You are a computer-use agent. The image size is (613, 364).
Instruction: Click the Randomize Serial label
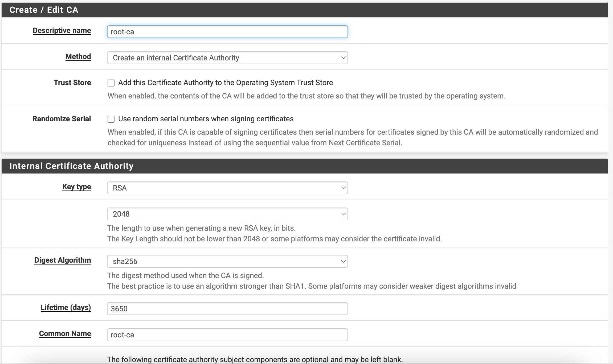tap(62, 119)
